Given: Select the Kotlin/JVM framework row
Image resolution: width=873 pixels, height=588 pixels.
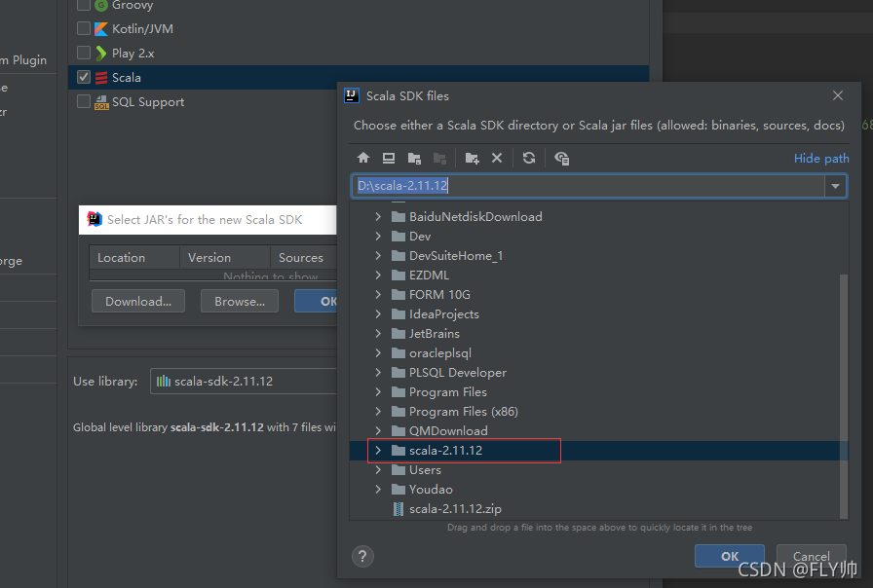Looking at the screenshot, I should 359,29.
